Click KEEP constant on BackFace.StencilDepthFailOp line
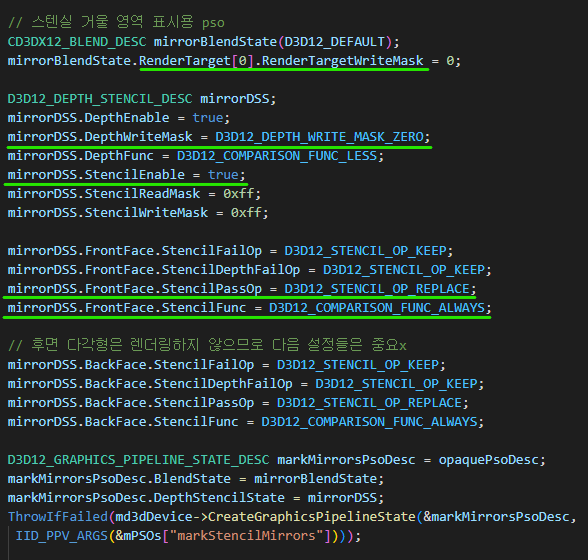The width and height of the screenshot is (588, 560). [x=396, y=384]
